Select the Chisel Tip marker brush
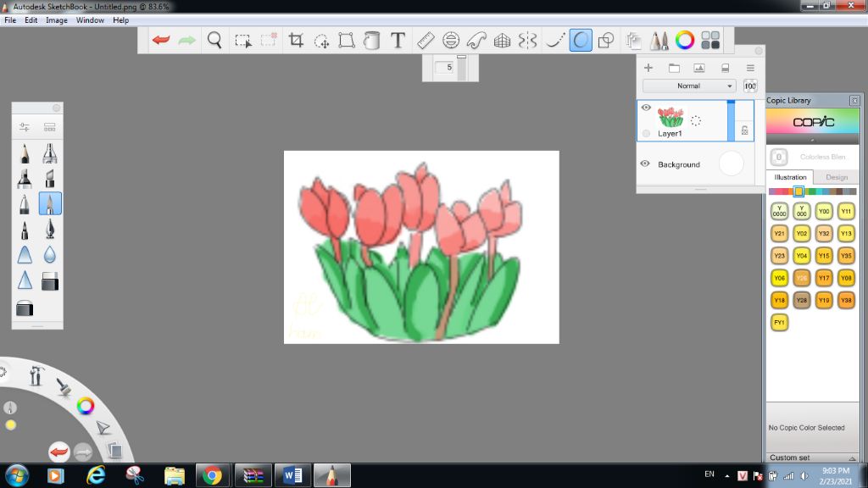The width and height of the screenshot is (868, 488). point(50,179)
